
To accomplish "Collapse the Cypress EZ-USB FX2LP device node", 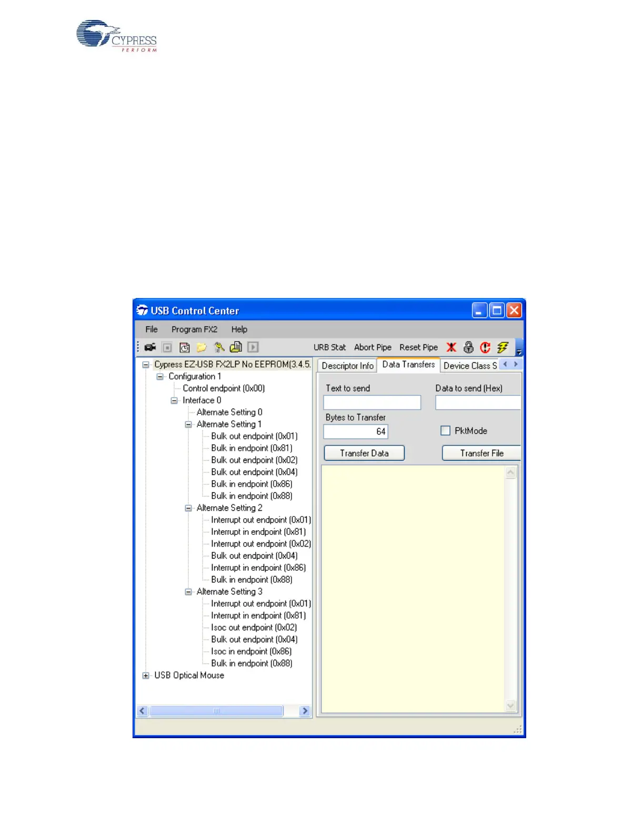I will click(146, 365).
